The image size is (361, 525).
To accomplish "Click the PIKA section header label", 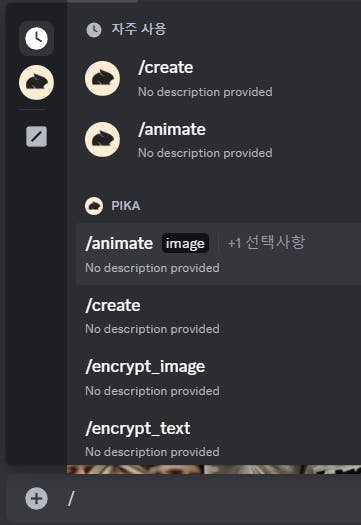I will coord(126,206).
